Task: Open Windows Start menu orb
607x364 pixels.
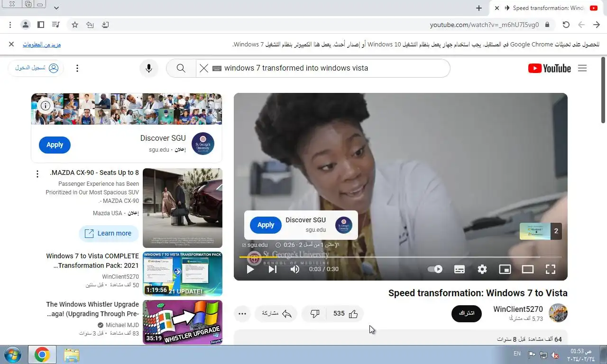Action: 13,355
